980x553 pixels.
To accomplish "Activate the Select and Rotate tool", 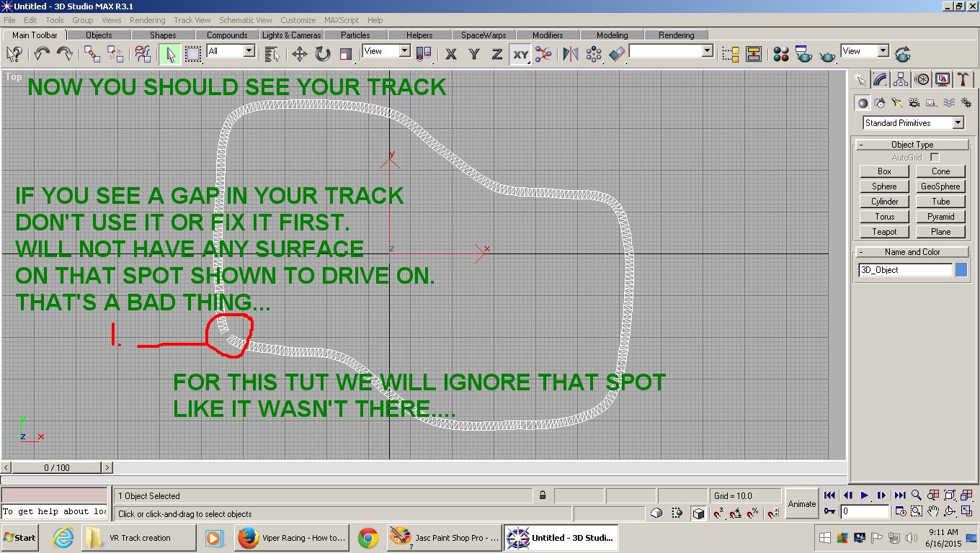I will click(x=322, y=54).
